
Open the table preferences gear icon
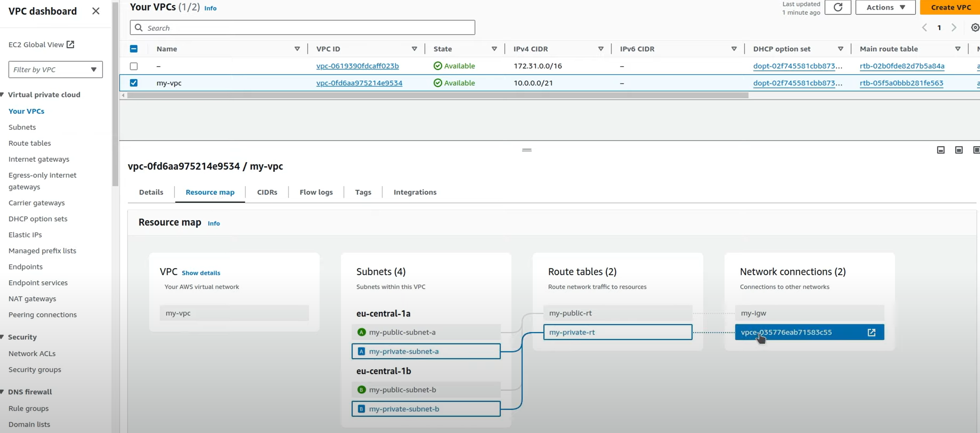975,28
